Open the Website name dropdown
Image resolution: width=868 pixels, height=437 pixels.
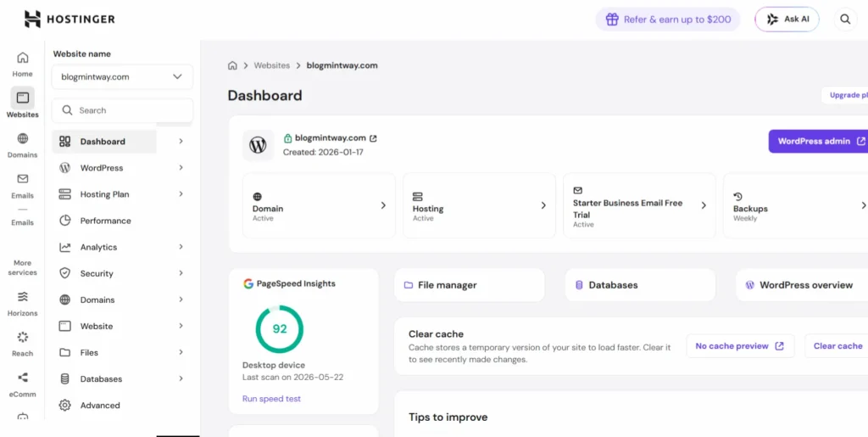(x=122, y=77)
